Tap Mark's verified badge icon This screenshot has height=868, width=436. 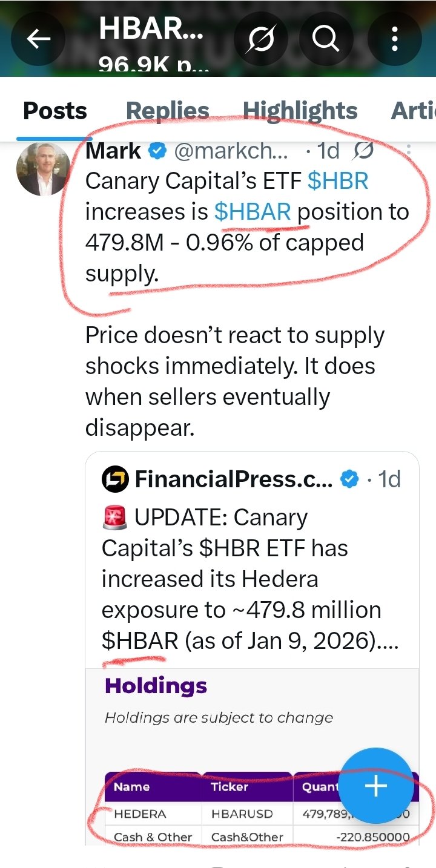[x=158, y=151]
